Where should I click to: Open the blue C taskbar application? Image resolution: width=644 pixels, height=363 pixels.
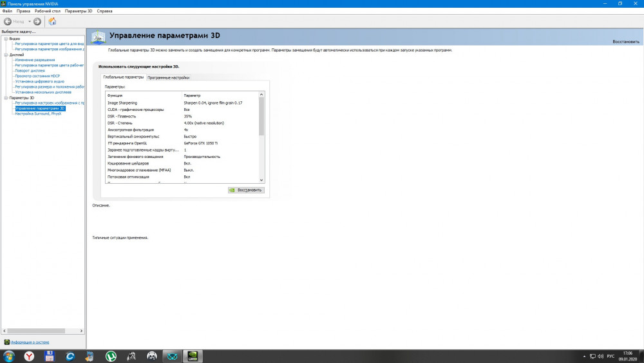[70, 356]
